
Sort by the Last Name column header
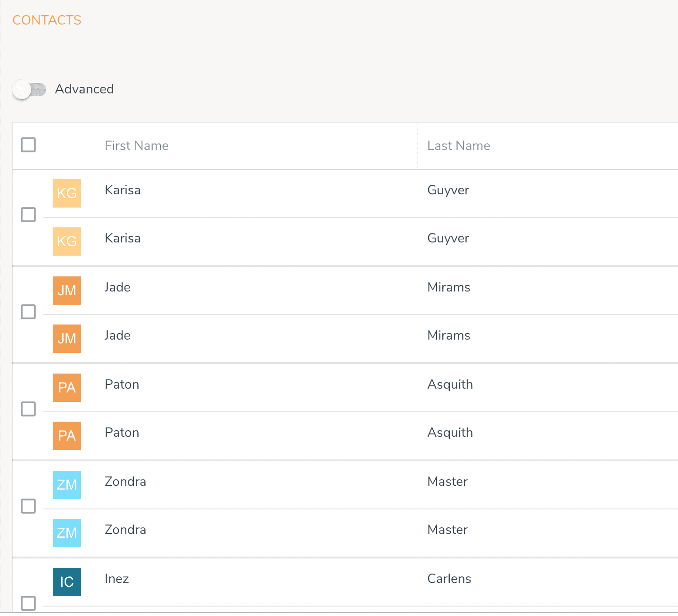pyautogui.click(x=459, y=146)
